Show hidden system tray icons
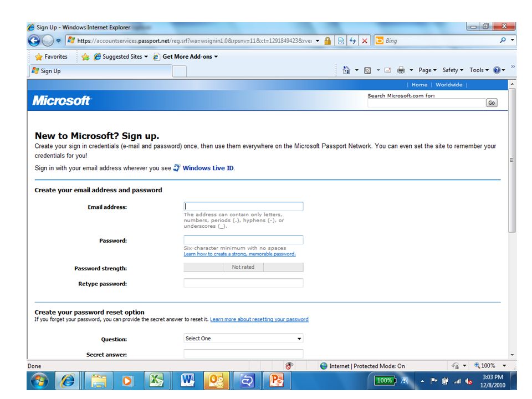Screen dimensions: 532x399 (422, 381)
